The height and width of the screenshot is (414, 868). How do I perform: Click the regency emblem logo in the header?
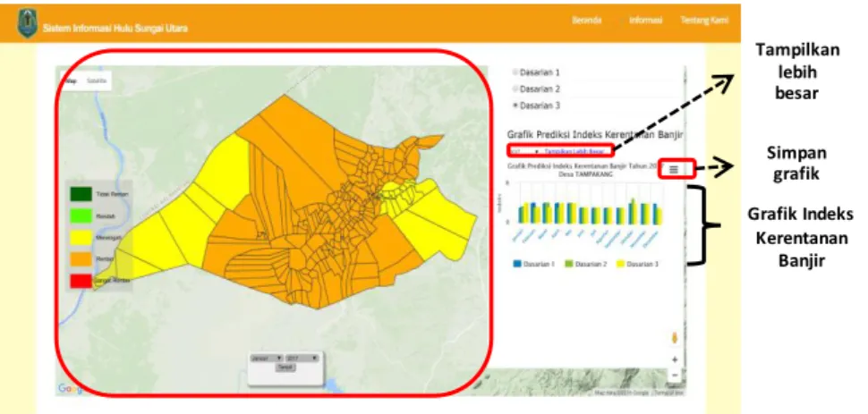[27, 24]
